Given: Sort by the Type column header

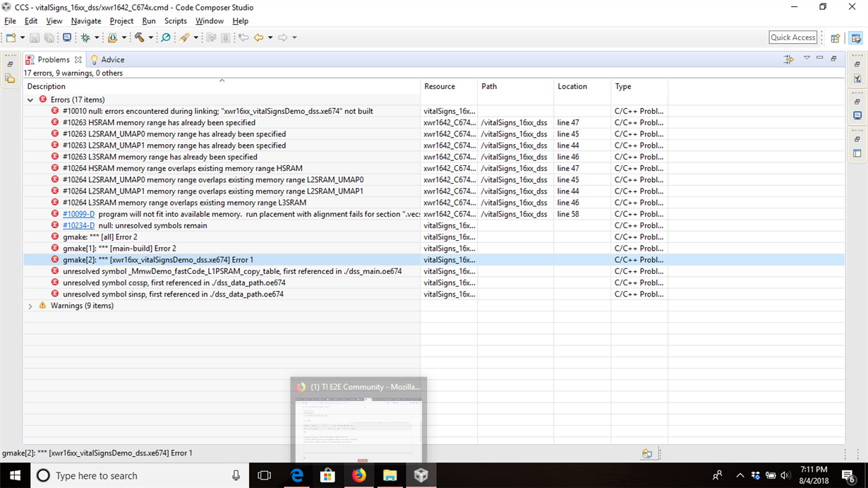Looking at the screenshot, I should (639, 86).
